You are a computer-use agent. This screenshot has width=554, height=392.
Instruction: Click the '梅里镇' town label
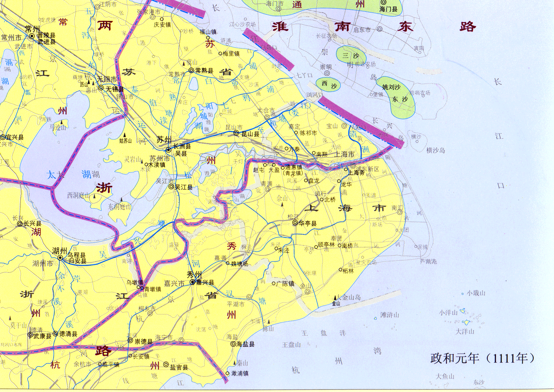point(231,54)
